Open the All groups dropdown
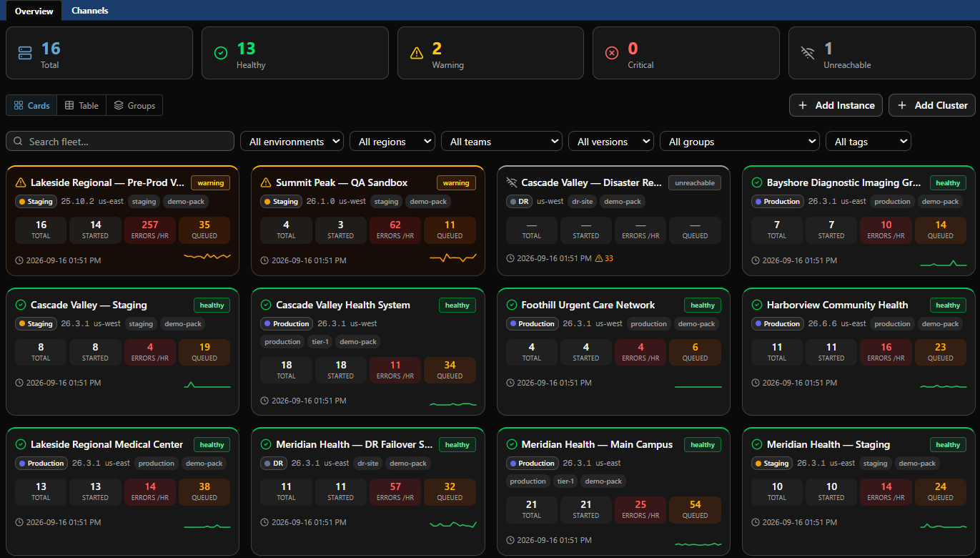 click(740, 142)
